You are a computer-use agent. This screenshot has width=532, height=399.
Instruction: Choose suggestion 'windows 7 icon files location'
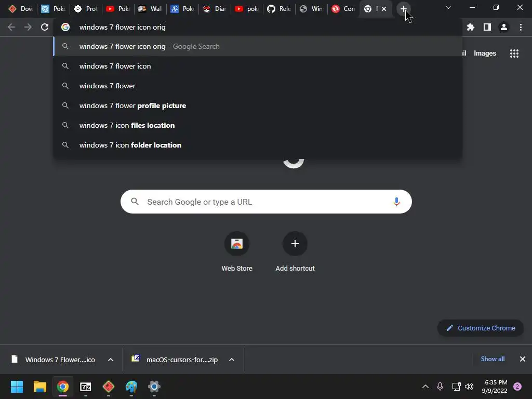click(258, 125)
